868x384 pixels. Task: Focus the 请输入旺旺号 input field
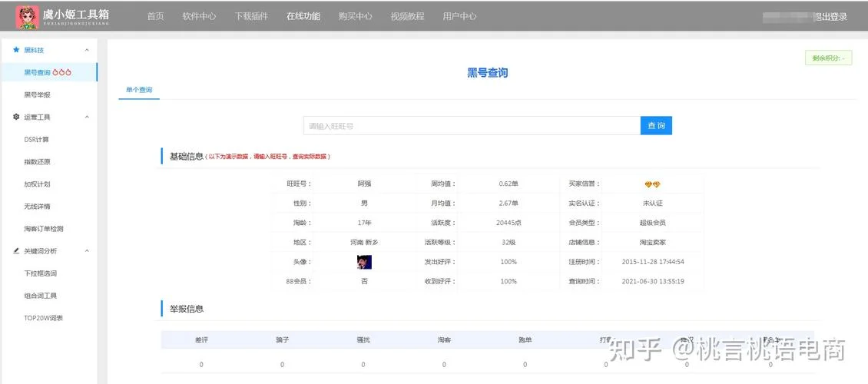point(472,126)
